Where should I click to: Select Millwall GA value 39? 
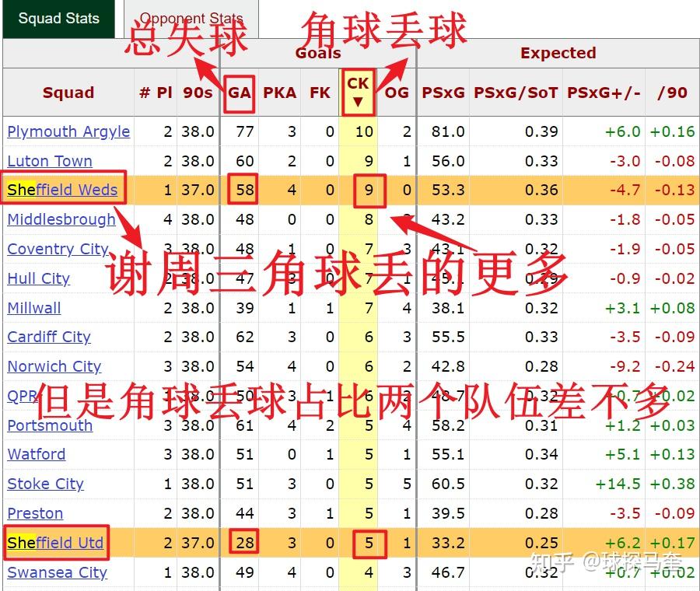coord(245,307)
